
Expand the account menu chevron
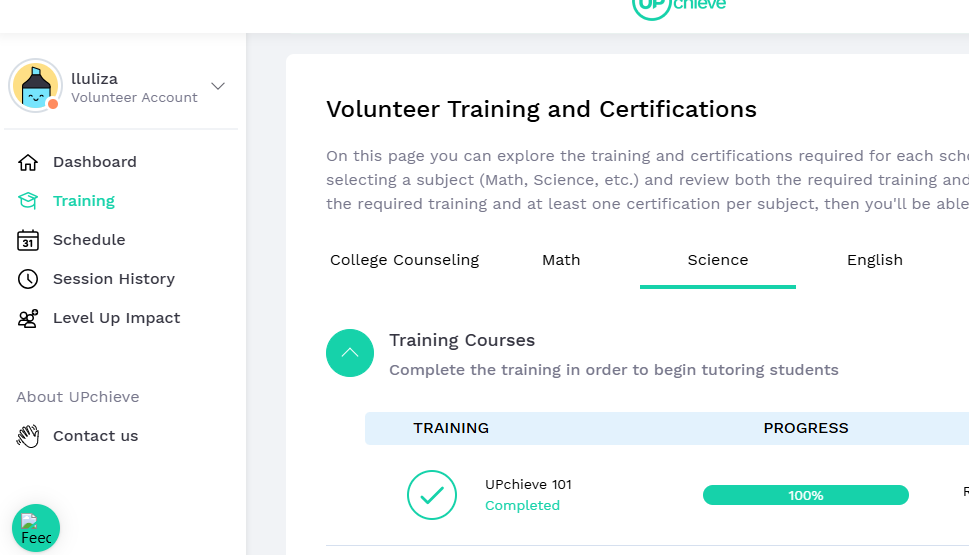218,86
